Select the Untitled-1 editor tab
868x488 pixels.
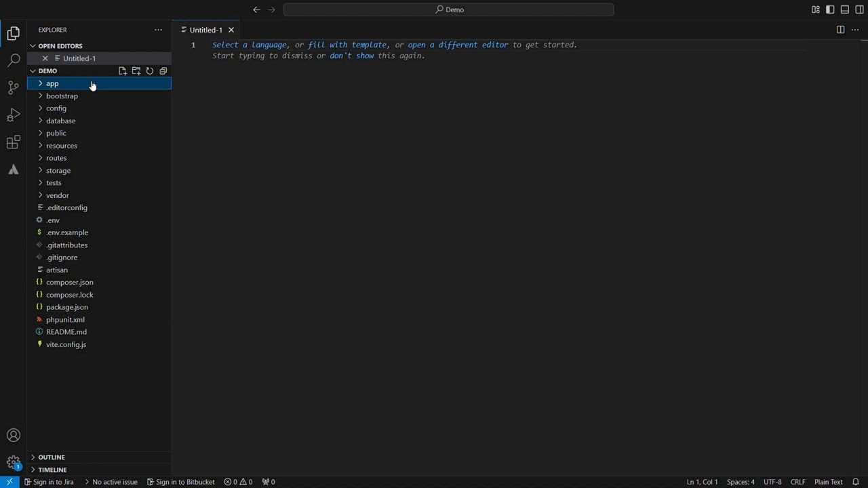pyautogui.click(x=205, y=30)
